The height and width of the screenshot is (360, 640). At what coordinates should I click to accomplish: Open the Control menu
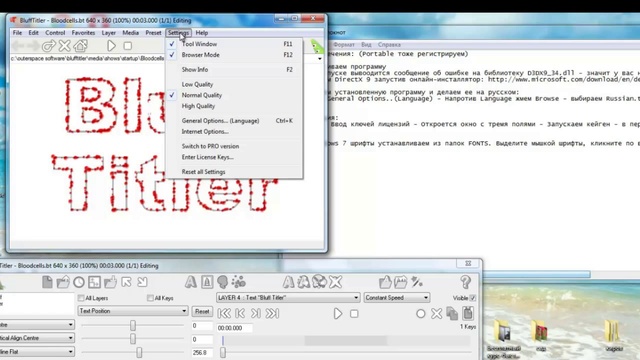[x=55, y=33]
